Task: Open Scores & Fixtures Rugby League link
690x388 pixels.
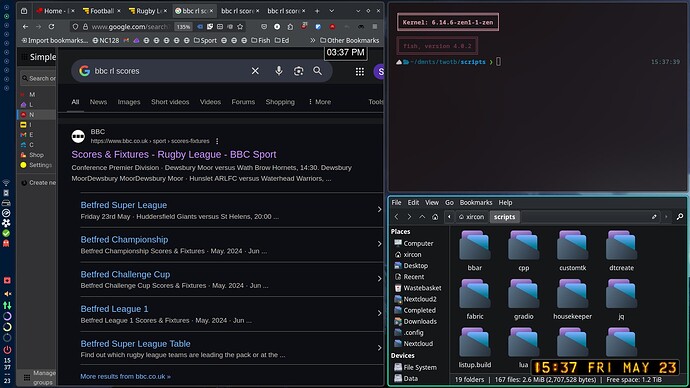Action: (174, 154)
